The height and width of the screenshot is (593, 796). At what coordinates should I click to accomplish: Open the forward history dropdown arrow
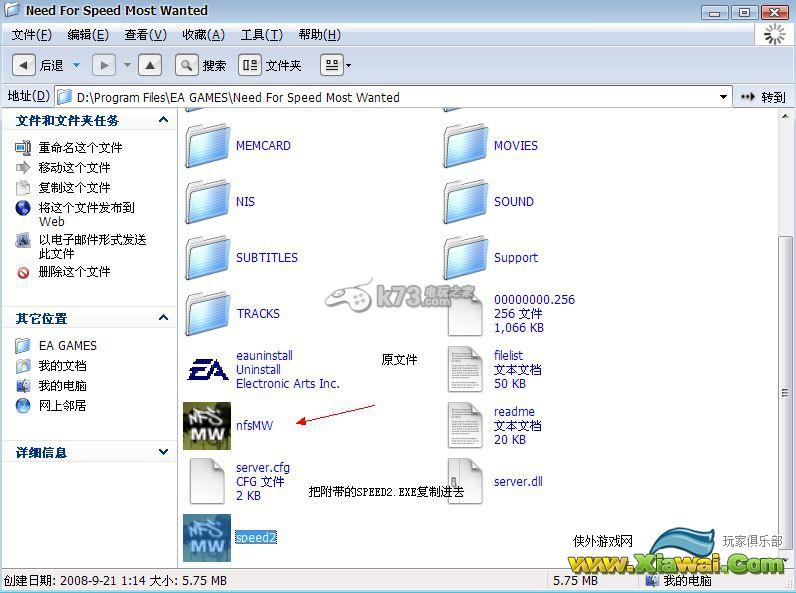[127, 65]
